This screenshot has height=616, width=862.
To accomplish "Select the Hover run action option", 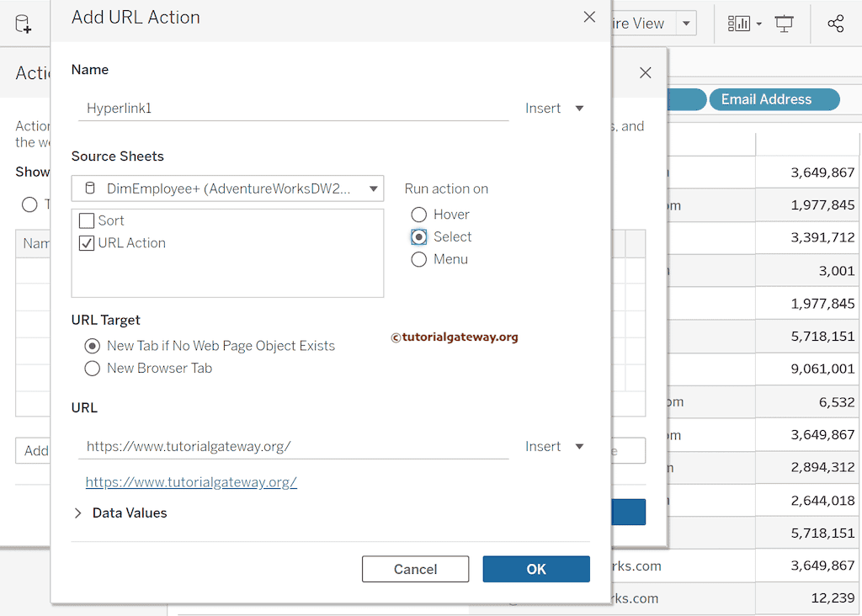I will (x=418, y=215).
